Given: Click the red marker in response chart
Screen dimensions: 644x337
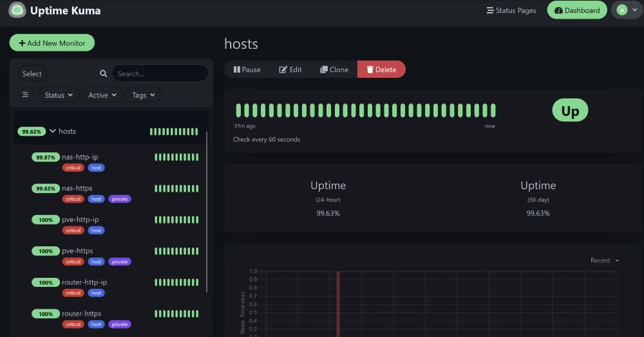Looking at the screenshot, I should pyautogui.click(x=338, y=304).
